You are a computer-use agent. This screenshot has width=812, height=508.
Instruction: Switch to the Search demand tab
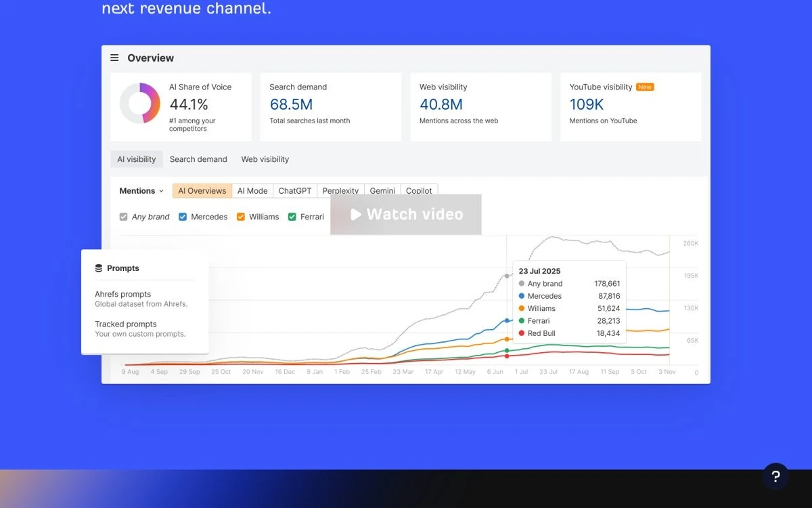(x=198, y=159)
